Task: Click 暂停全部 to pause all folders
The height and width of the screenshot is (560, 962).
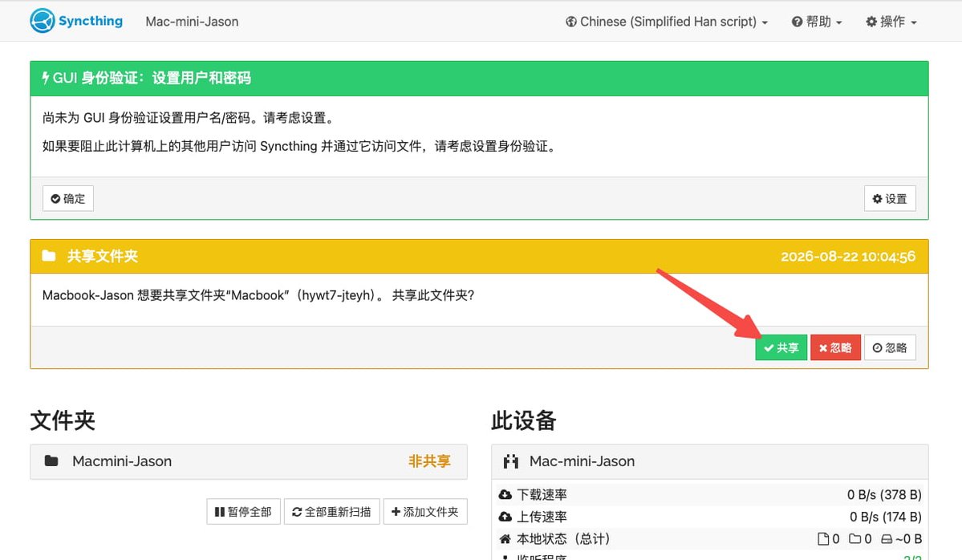Action: click(x=244, y=512)
